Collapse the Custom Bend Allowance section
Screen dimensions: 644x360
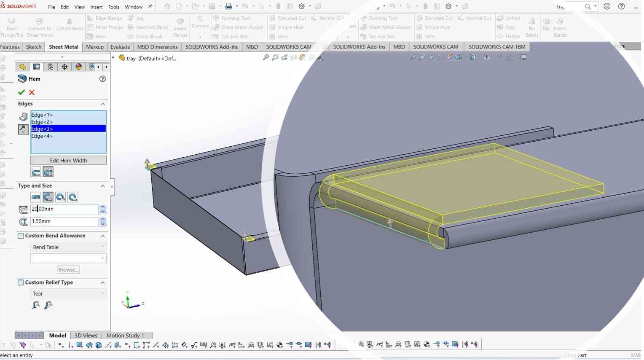(x=102, y=236)
